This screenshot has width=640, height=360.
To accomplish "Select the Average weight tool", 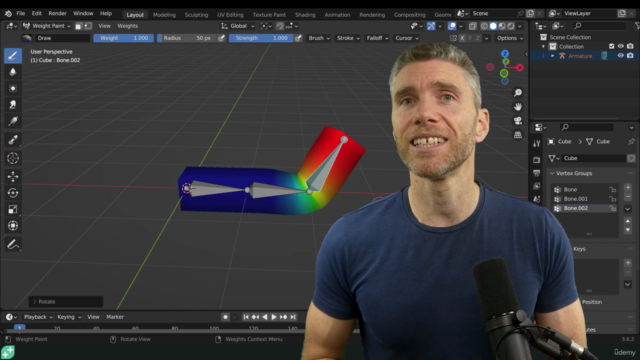I will pyautogui.click(x=13, y=89).
